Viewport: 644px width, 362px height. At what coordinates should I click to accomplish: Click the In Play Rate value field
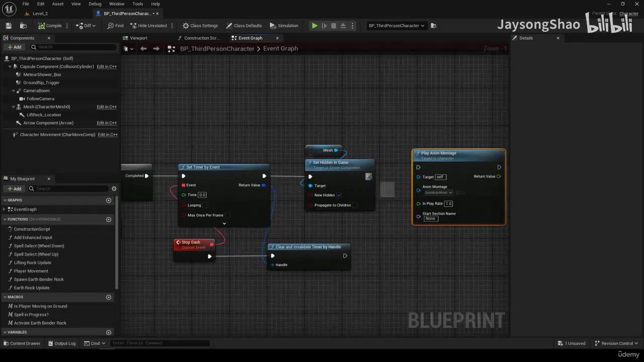(x=448, y=204)
